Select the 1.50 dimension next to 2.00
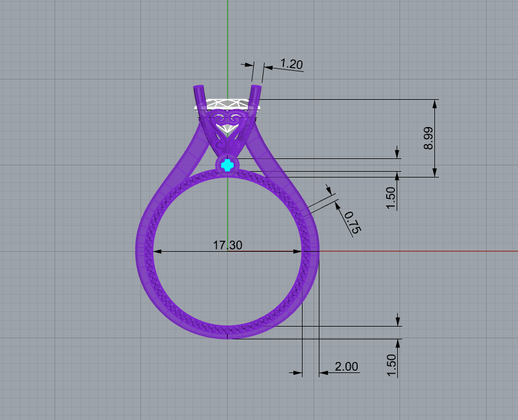Image resolution: width=518 pixels, height=420 pixels. pos(391,365)
